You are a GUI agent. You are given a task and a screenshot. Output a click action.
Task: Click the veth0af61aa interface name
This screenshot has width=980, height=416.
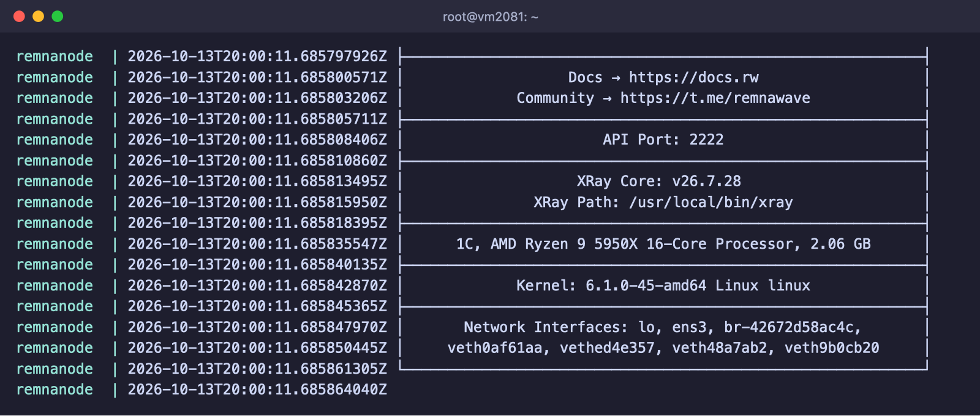coord(495,348)
